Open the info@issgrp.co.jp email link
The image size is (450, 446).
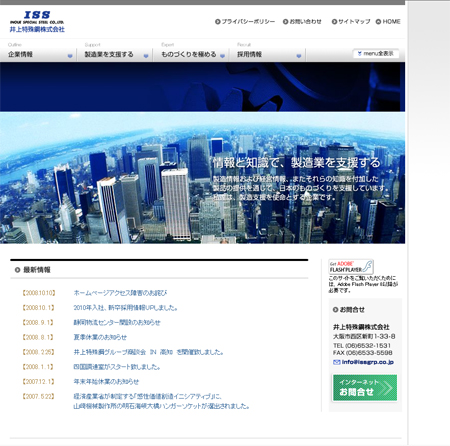coord(368,362)
